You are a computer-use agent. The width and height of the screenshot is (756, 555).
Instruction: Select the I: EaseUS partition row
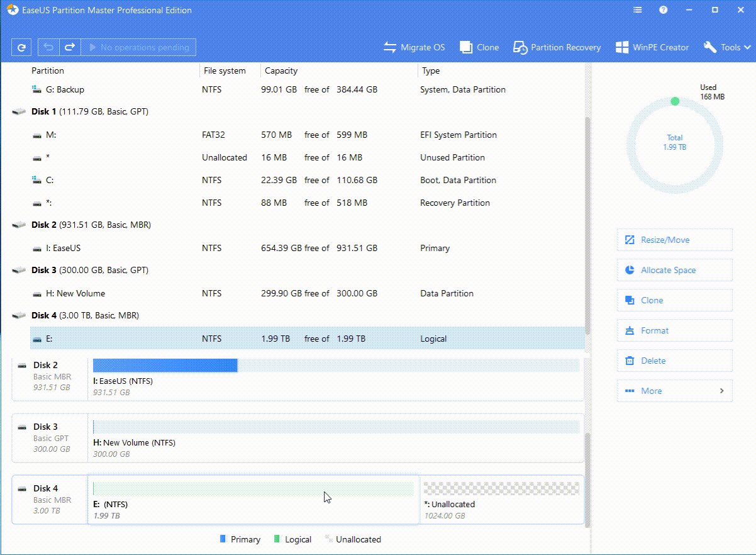click(252, 248)
